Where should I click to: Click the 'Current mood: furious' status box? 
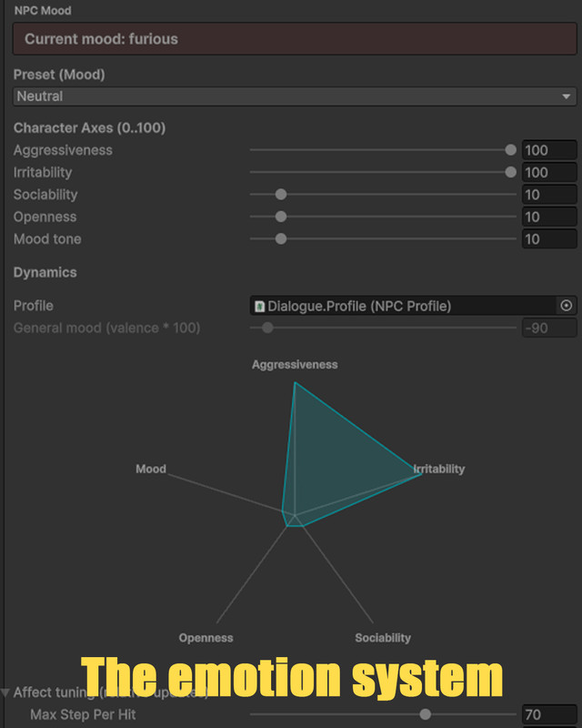[x=295, y=39]
